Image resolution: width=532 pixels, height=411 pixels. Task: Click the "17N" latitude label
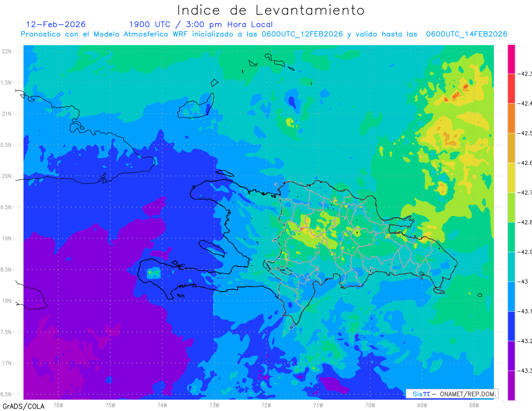[7, 363]
